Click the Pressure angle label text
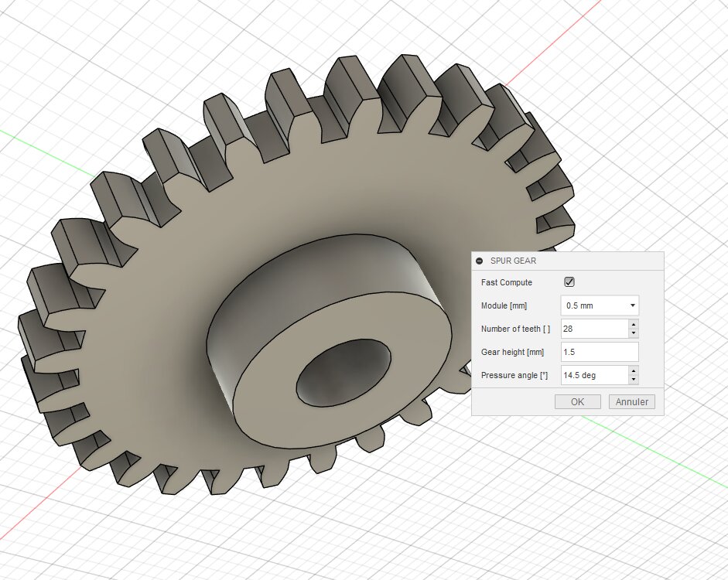Image resolution: width=728 pixels, height=580 pixels. (x=514, y=376)
